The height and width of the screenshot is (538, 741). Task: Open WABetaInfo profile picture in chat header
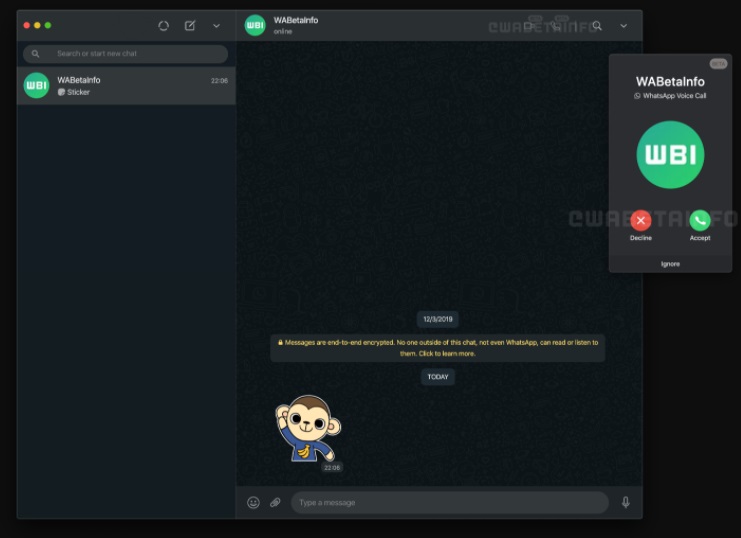pyautogui.click(x=255, y=26)
